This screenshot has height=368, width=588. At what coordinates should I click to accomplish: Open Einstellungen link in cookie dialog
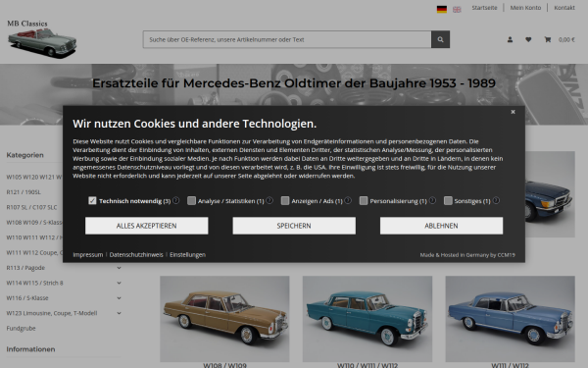(x=187, y=254)
